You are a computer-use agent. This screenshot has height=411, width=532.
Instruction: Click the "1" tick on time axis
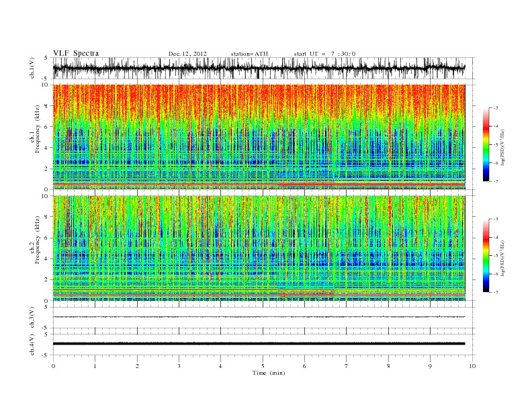(95, 366)
